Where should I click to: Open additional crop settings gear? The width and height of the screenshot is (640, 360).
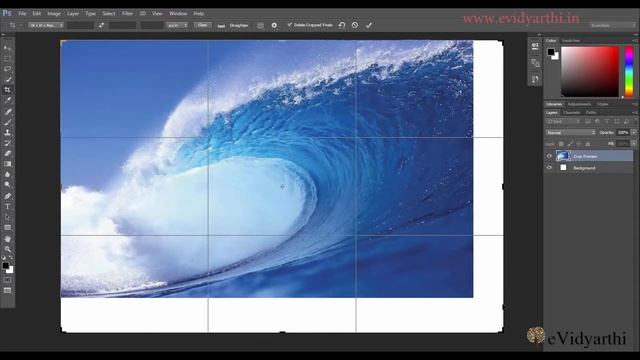coord(274,25)
